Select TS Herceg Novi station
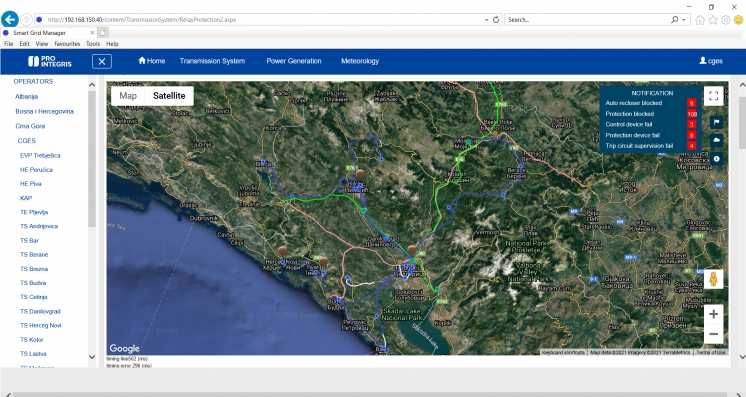The image size is (746, 397). click(x=40, y=326)
